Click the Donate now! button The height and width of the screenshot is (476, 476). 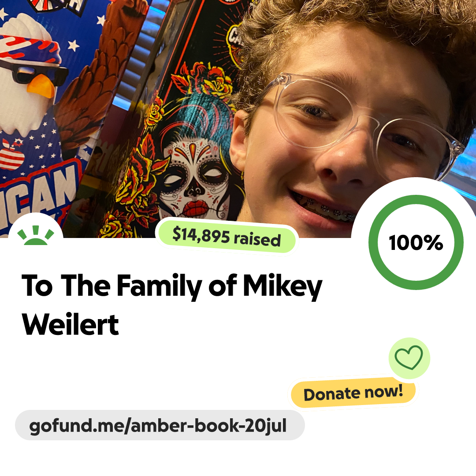[x=353, y=393]
